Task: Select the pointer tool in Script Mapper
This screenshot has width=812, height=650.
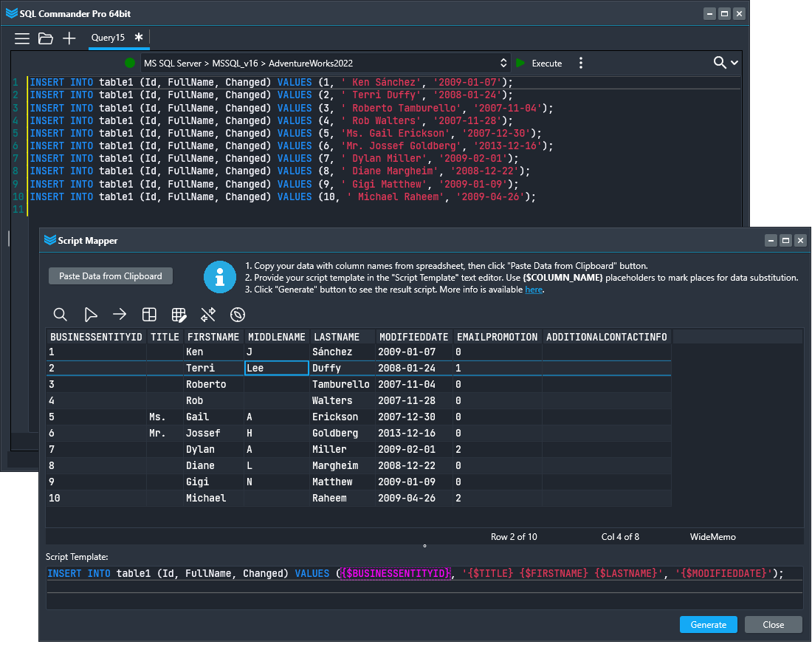Action: [90, 315]
